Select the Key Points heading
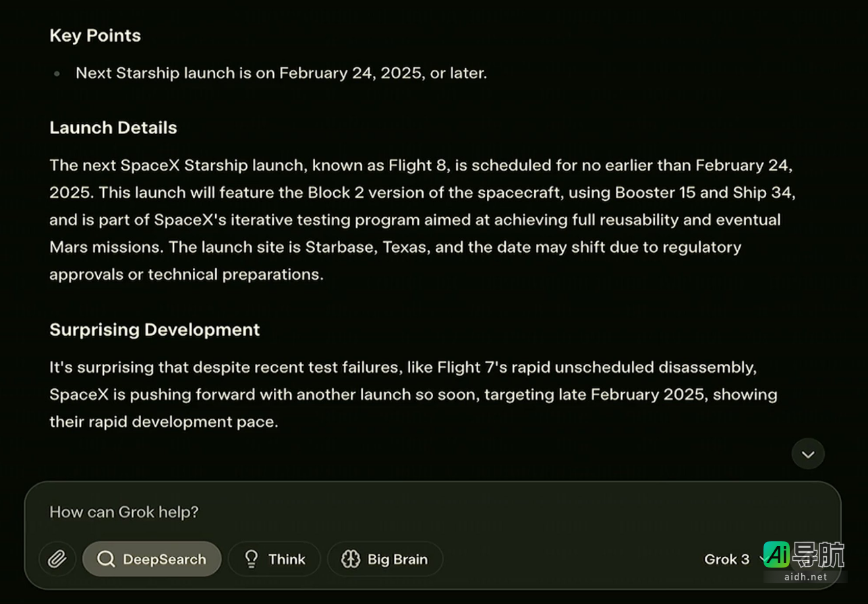This screenshot has height=604, width=868. (x=95, y=36)
